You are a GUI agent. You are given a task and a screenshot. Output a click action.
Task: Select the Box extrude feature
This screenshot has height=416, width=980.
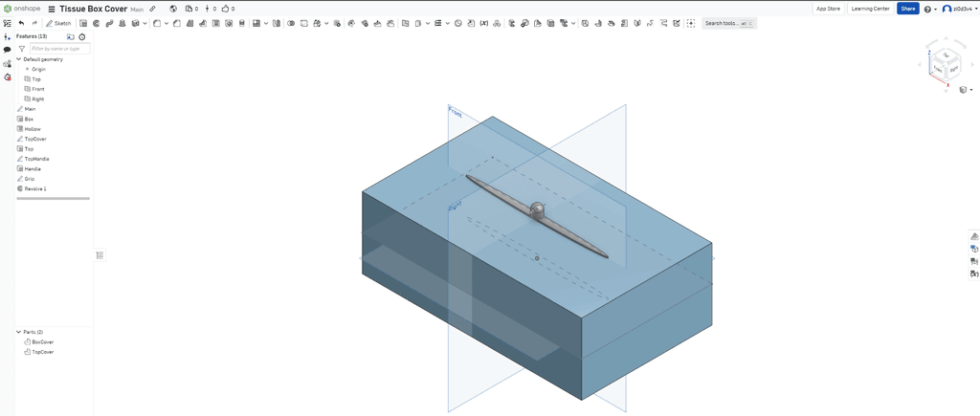[x=29, y=119]
